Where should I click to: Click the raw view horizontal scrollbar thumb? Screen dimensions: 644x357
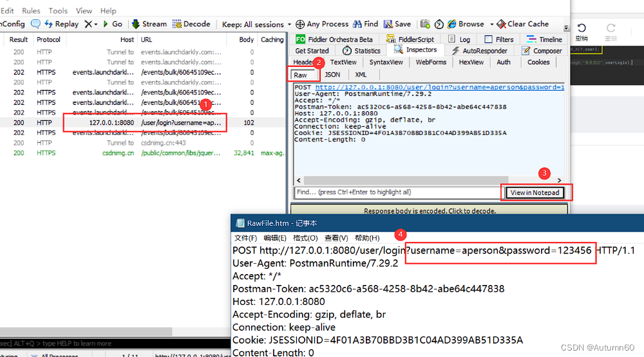[406, 180]
